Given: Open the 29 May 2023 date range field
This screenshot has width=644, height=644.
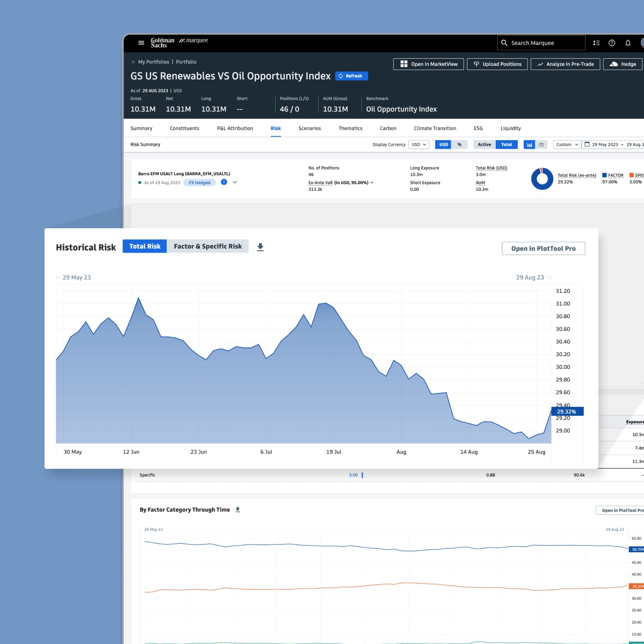Looking at the screenshot, I should click(613, 144).
